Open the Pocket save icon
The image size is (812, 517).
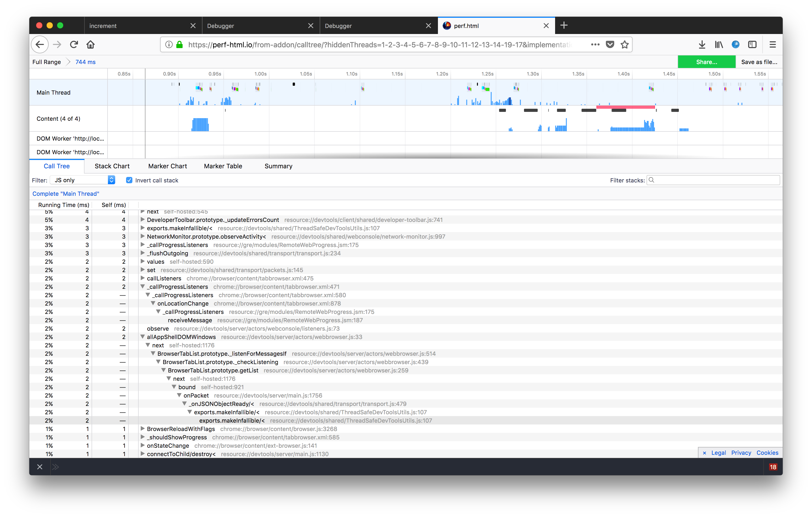610,44
